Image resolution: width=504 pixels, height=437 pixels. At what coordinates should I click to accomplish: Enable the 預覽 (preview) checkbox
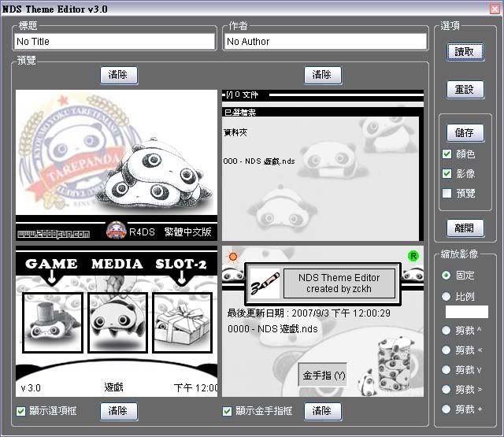point(447,194)
